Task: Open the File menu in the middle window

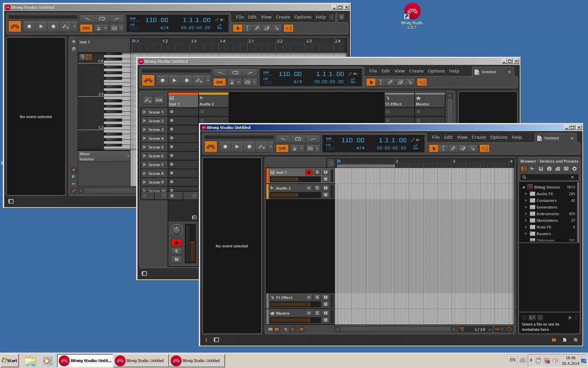Action: (373, 71)
